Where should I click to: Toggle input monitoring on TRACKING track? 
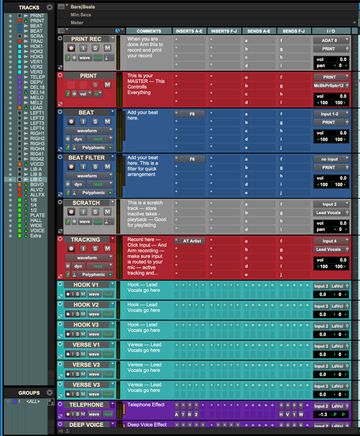click(x=83, y=249)
